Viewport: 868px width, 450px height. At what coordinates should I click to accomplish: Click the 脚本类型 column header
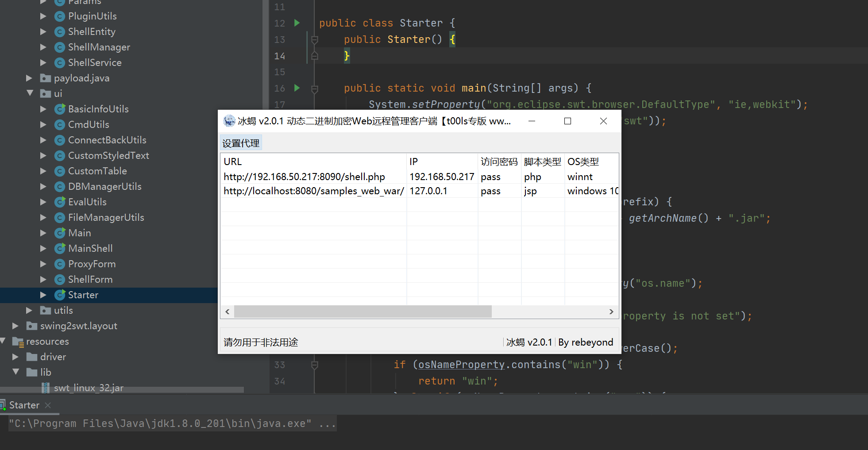543,162
